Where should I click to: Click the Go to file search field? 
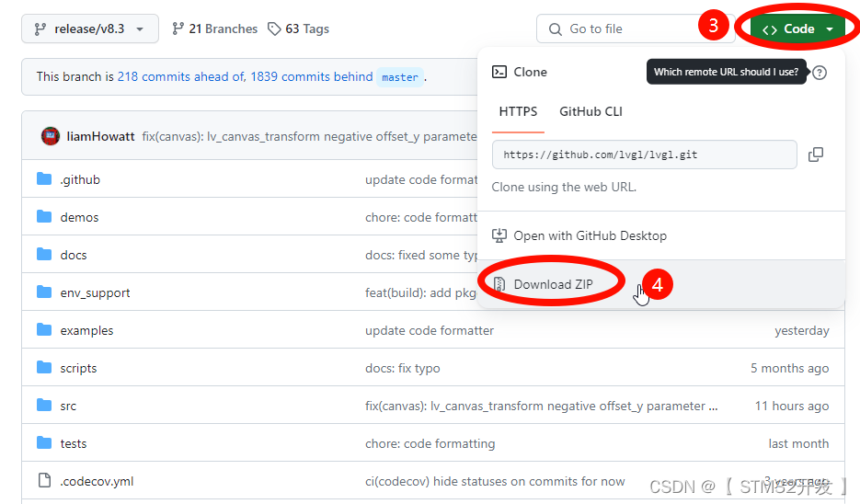[x=636, y=29]
